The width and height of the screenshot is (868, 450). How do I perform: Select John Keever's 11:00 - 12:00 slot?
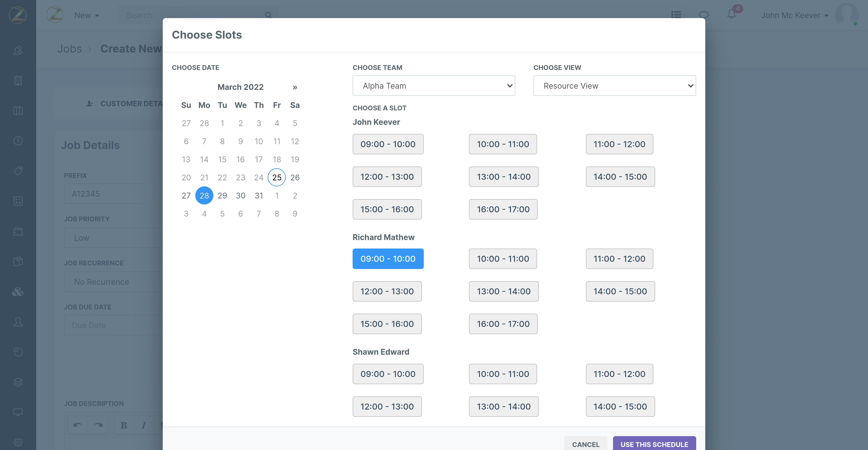(x=619, y=144)
